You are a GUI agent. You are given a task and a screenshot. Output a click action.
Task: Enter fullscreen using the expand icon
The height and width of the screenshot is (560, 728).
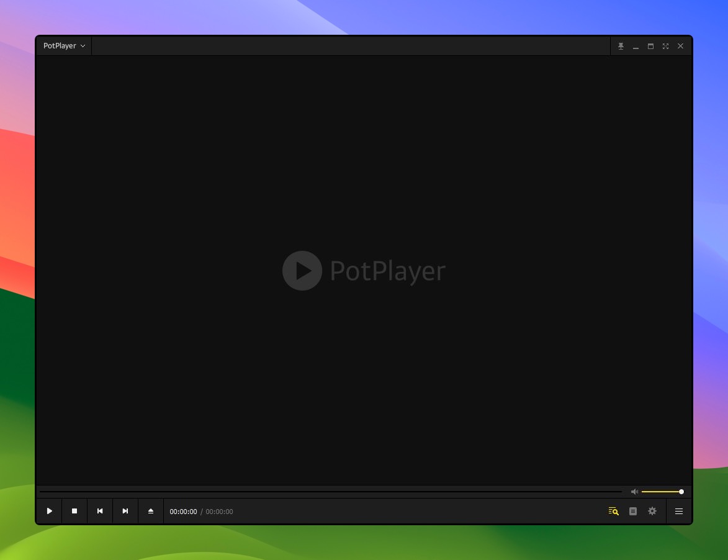tap(665, 46)
